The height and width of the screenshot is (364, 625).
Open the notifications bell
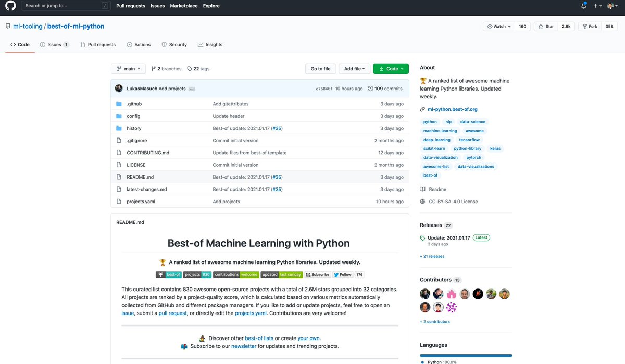point(583,6)
